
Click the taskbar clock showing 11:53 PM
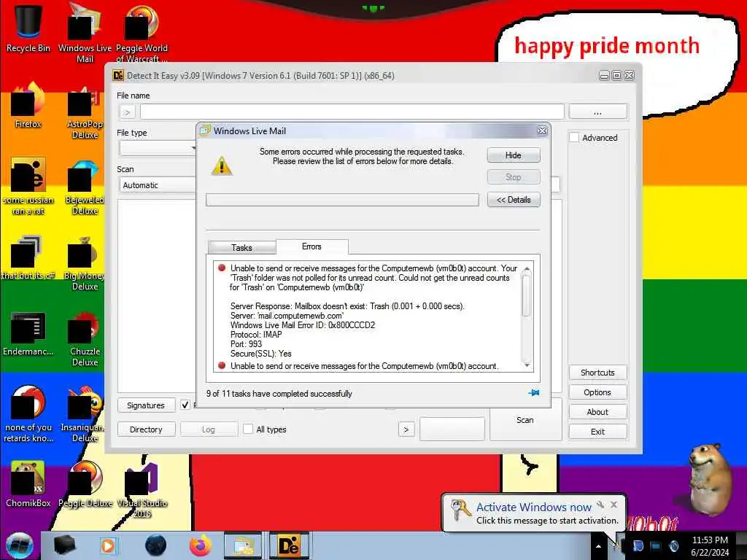(710, 546)
